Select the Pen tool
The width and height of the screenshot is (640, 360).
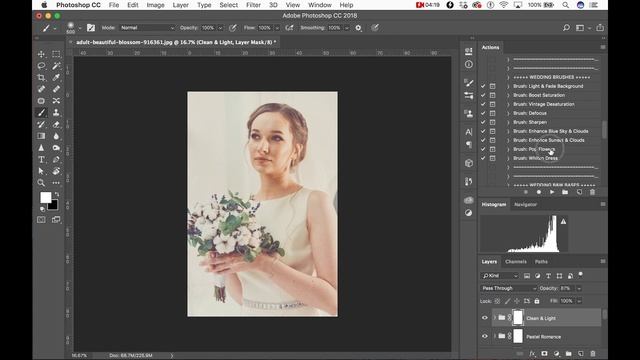point(56,160)
